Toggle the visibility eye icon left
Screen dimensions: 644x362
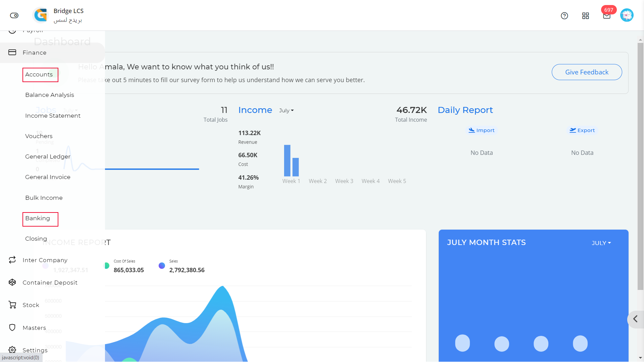pos(14,15)
